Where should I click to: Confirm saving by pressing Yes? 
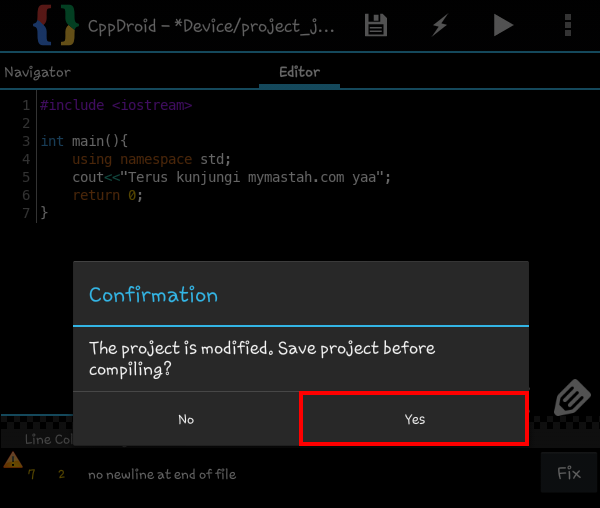414,419
